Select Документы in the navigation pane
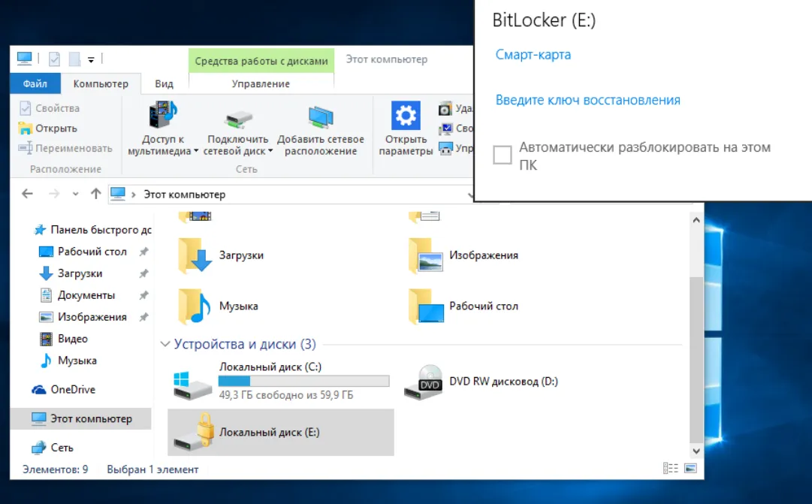Screen dimensions: 812x504 (x=77, y=295)
